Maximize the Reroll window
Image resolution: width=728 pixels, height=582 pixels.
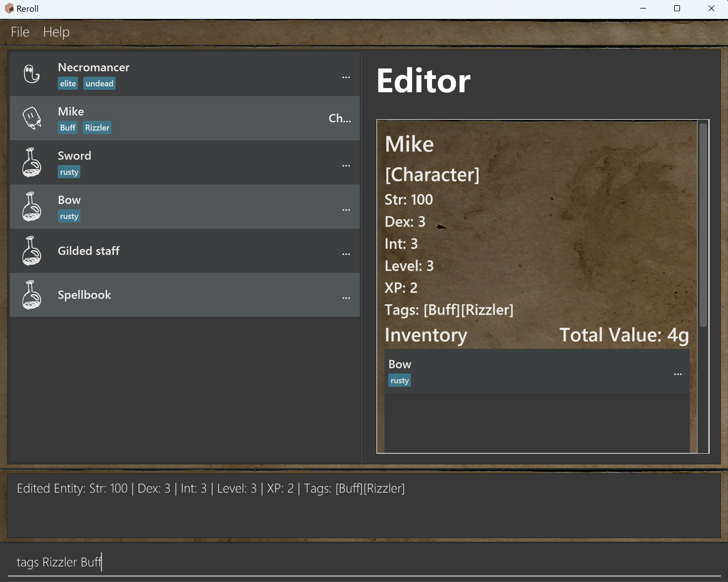pos(677,9)
